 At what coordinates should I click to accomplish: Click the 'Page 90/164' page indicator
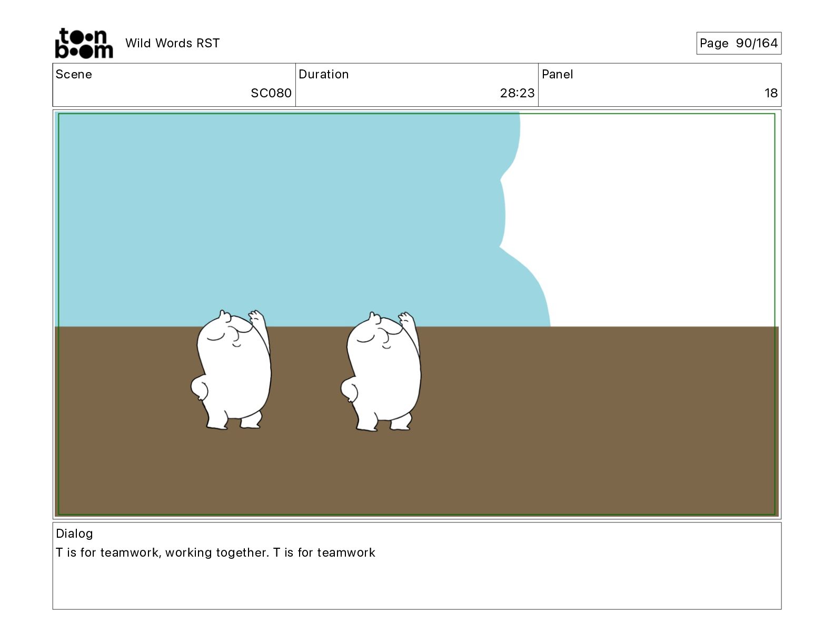click(739, 43)
